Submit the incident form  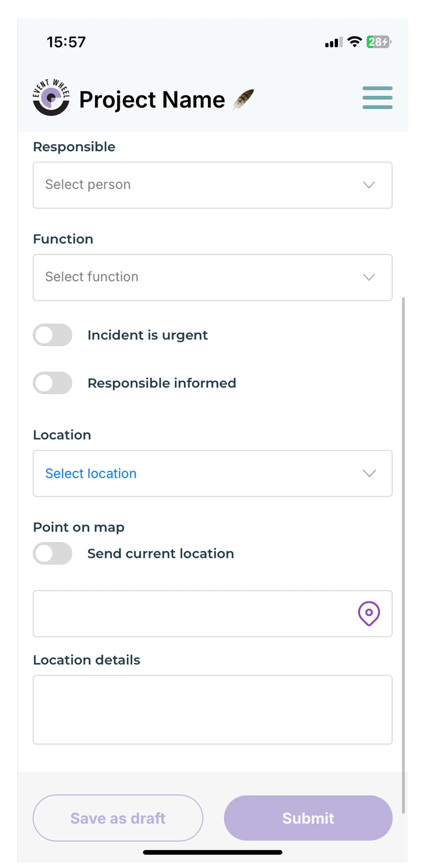[308, 818]
